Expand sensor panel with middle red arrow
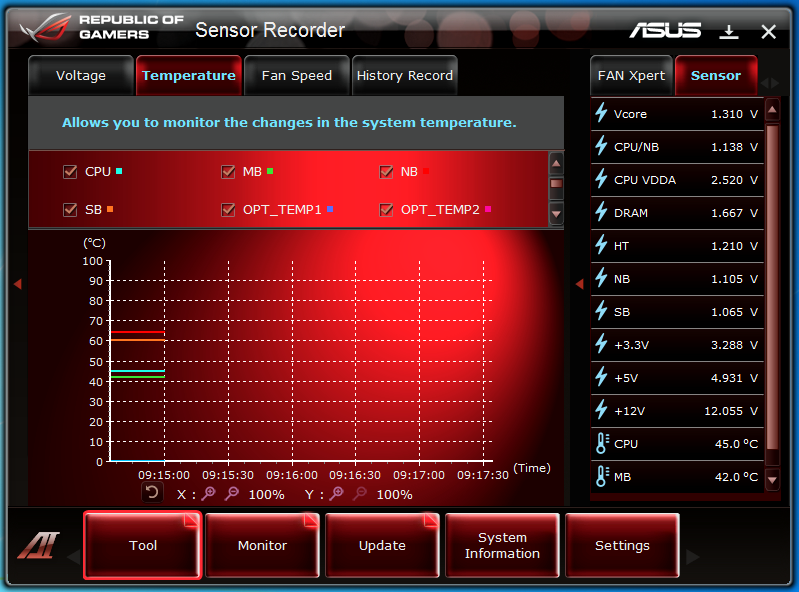The width and height of the screenshot is (799, 592). point(579,284)
